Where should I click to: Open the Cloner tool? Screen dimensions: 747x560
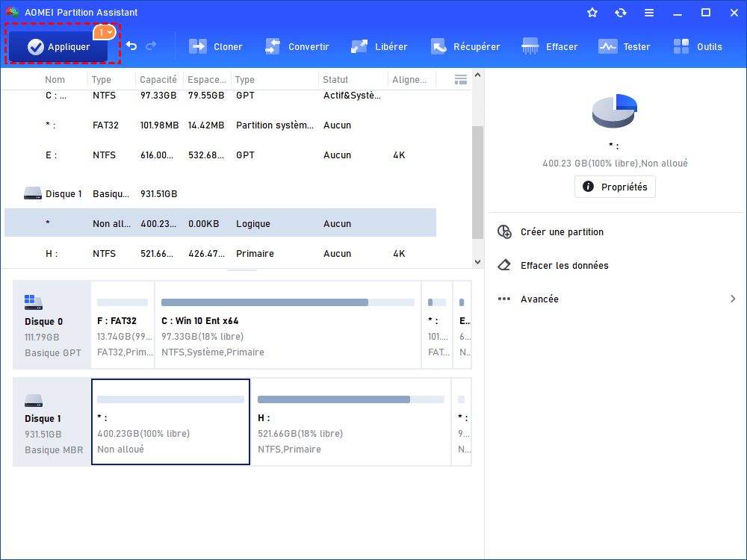pos(216,47)
